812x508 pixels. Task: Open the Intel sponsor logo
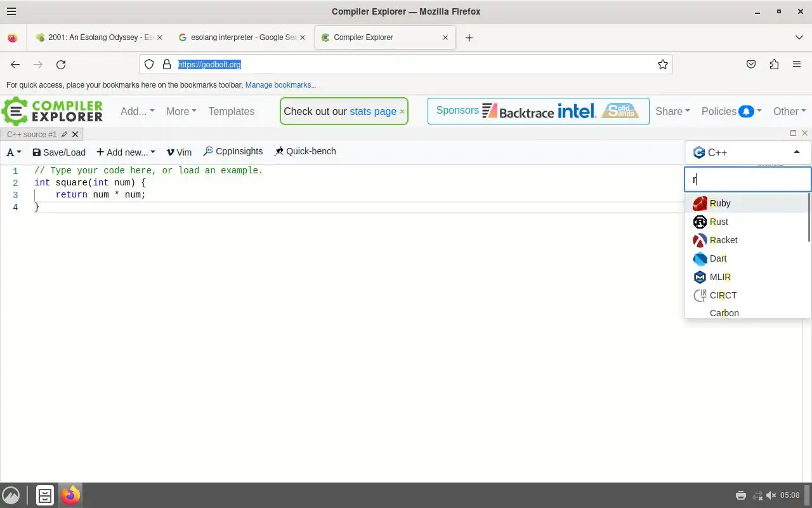pos(577,111)
